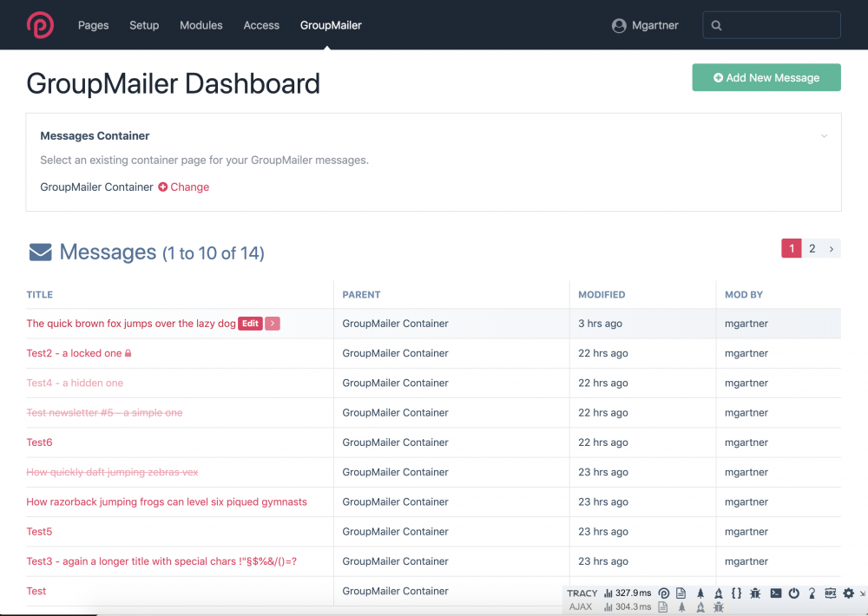Sort messages by Modified column
The image size is (868, 616).
[x=602, y=295]
